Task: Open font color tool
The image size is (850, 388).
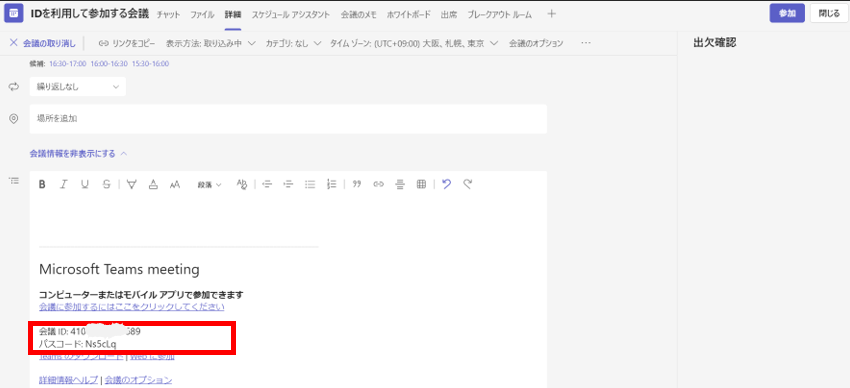Action: click(153, 184)
